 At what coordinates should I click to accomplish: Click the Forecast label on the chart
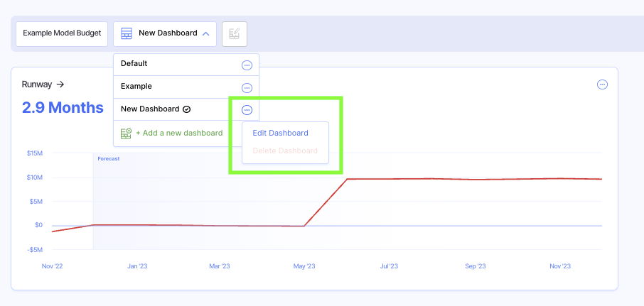tap(108, 159)
